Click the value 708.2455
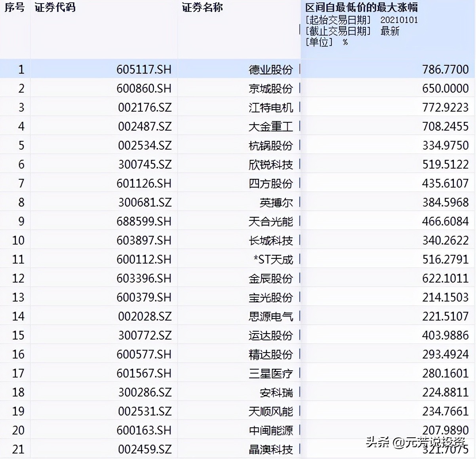The height and width of the screenshot is (459, 476). [x=446, y=127]
